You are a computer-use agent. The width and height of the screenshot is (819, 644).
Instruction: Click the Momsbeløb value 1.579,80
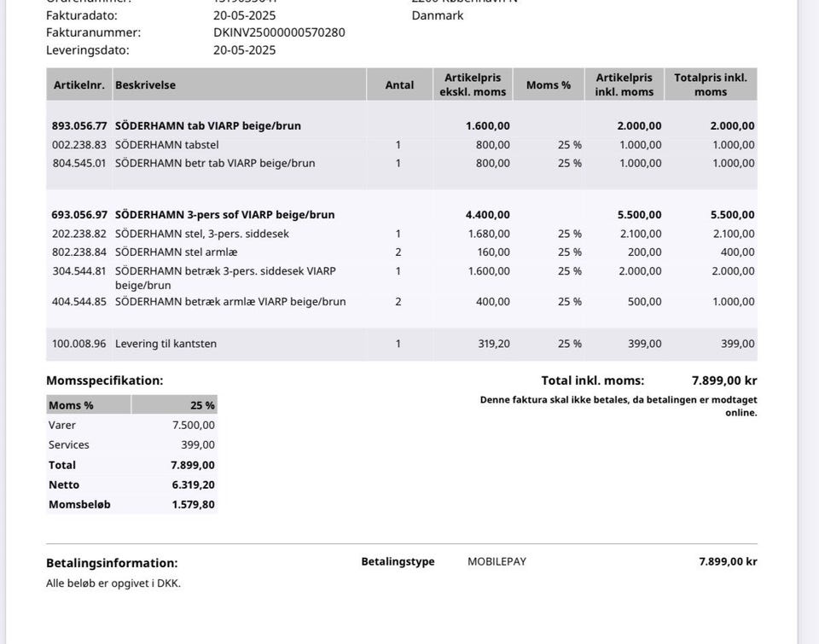(194, 505)
